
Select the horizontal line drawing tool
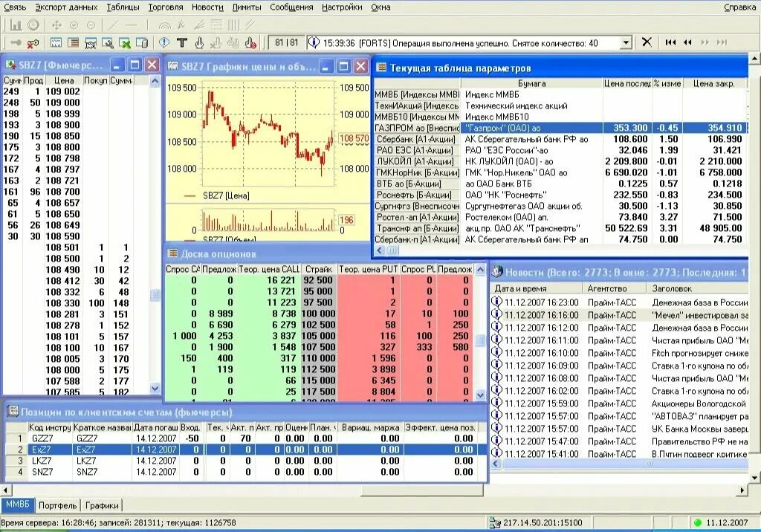(131, 25)
